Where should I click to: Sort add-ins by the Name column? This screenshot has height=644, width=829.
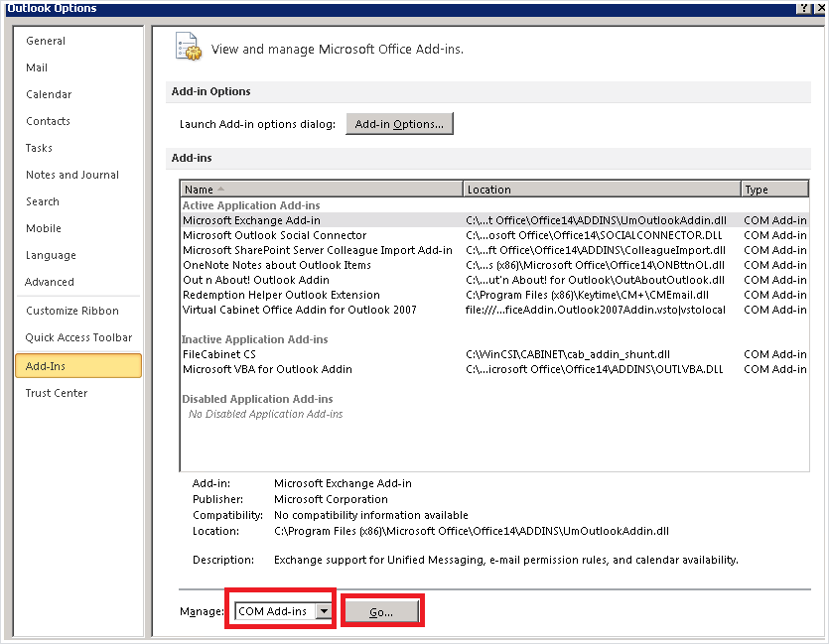point(322,190)
